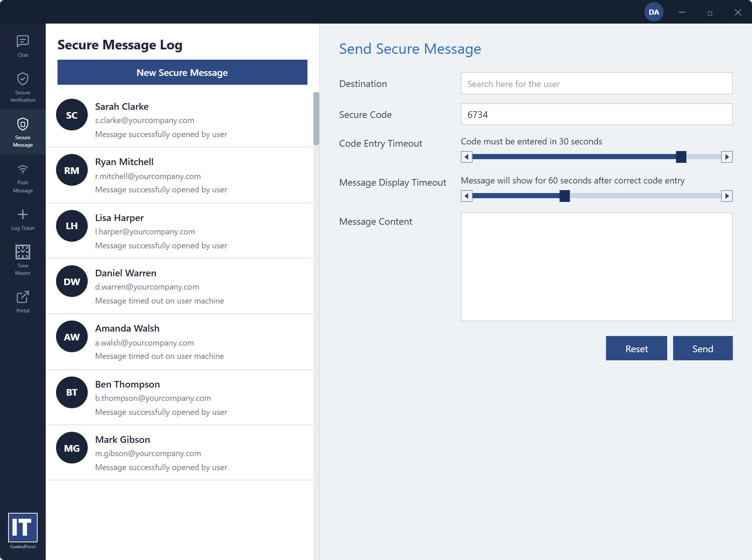This screenshot has width=752, height=560.
Task: Increase Code Entry Timeout with right arrow
Action: (727, 157)
